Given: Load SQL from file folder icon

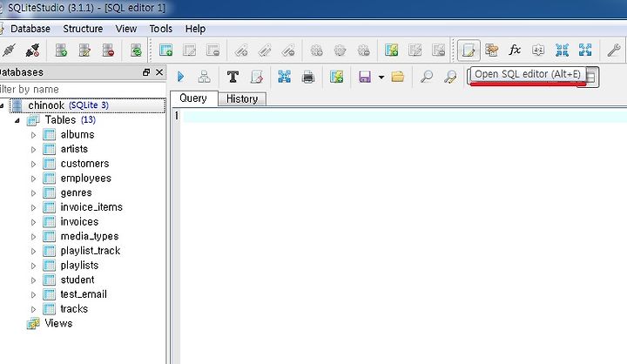Looking at the screenshot, I should click(x=397, y=77).
